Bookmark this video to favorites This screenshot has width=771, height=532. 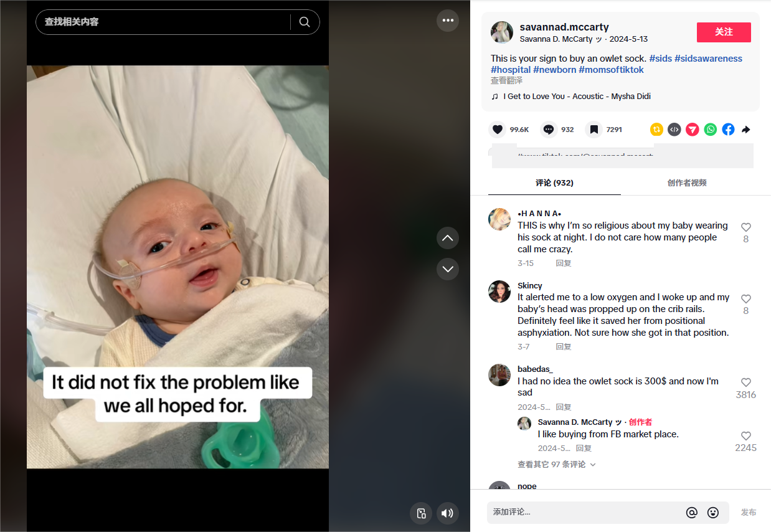tap(594, 130)
